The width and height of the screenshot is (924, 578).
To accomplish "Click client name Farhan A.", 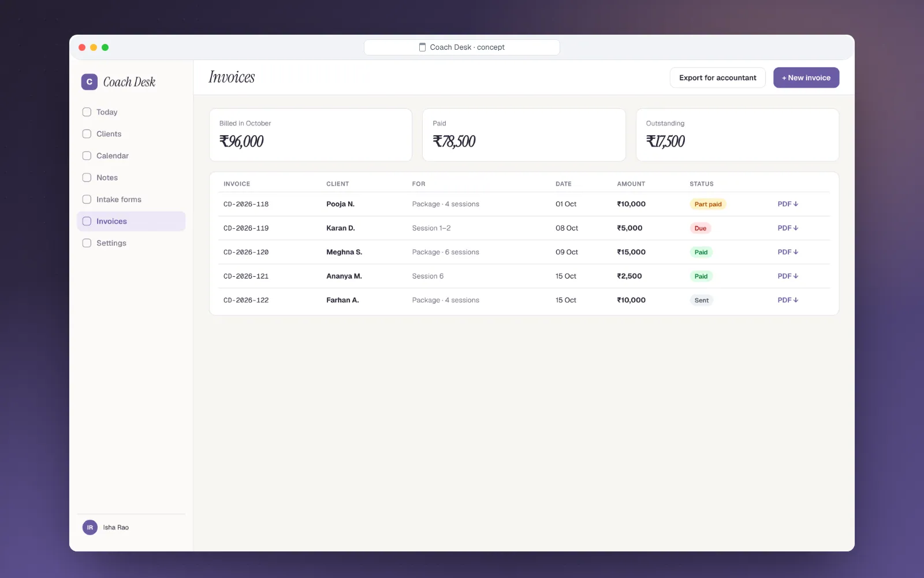I will pyautogui.click(x=342, y=300).
